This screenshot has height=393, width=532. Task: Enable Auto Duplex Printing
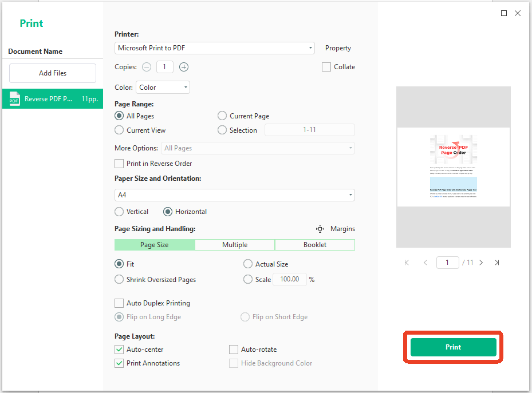(119, 303)
